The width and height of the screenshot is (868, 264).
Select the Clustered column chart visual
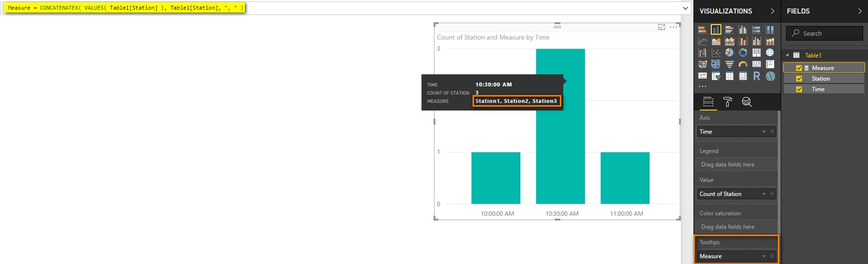[743, 29]
